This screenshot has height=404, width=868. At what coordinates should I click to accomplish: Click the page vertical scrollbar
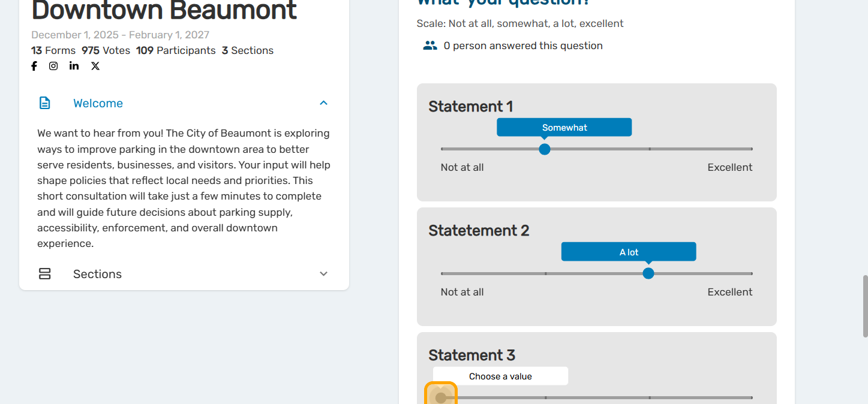tap(865, 306)
